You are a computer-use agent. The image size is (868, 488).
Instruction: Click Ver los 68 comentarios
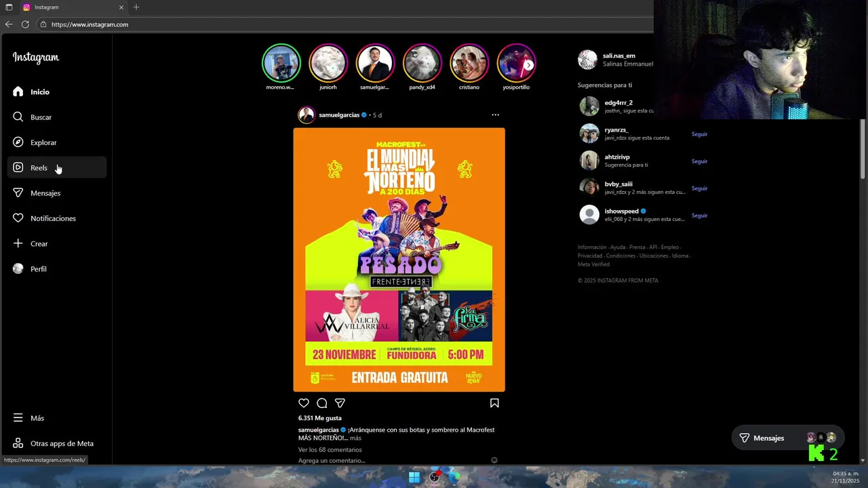click(x=330, y=449)
